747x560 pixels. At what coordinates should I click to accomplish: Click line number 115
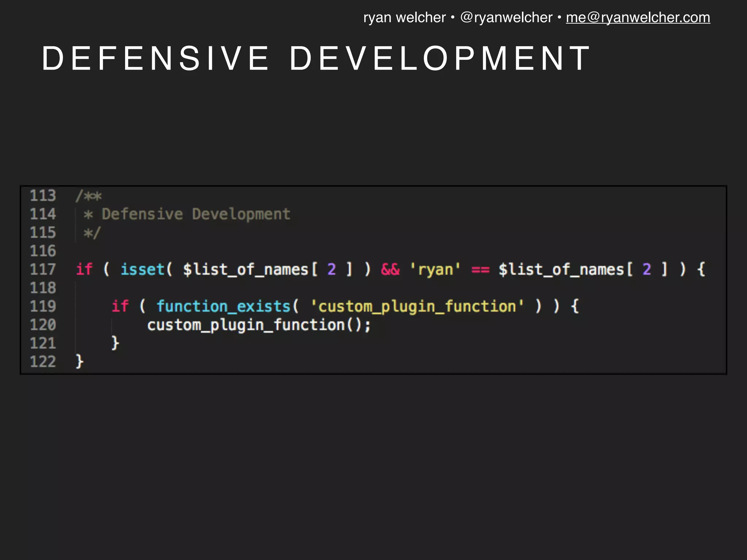pos(43,233)
